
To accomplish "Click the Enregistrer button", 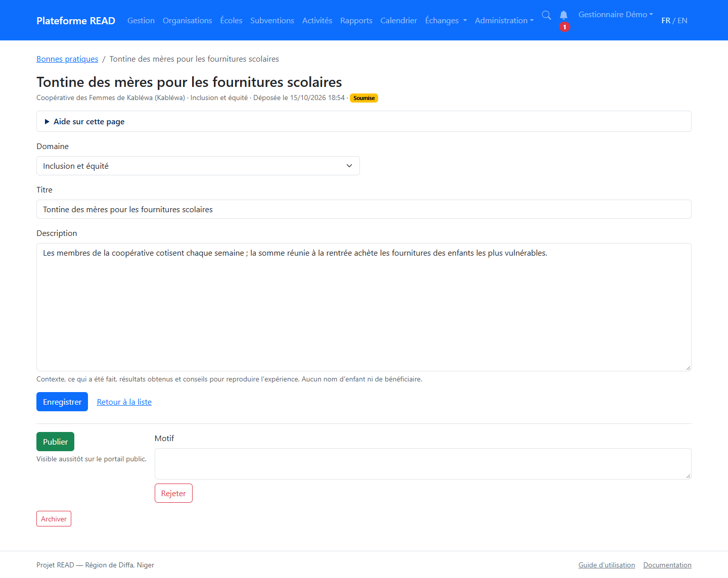I will point(62,402).
